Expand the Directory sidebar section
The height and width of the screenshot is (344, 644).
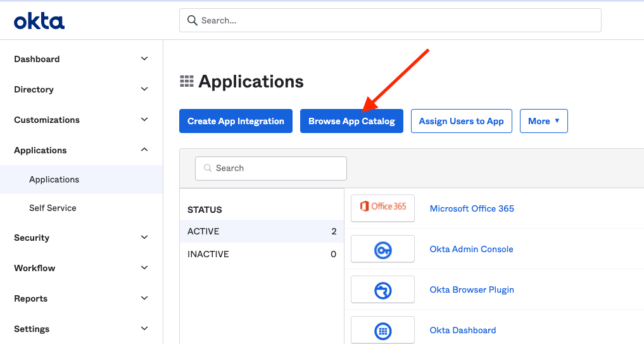point(144,89)
